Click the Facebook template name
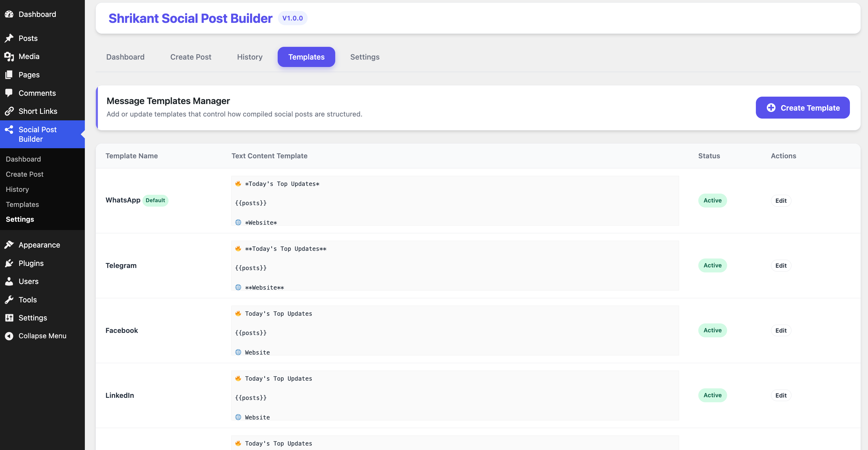The width and height of the screenshot is (868, 450). (122, 331)
